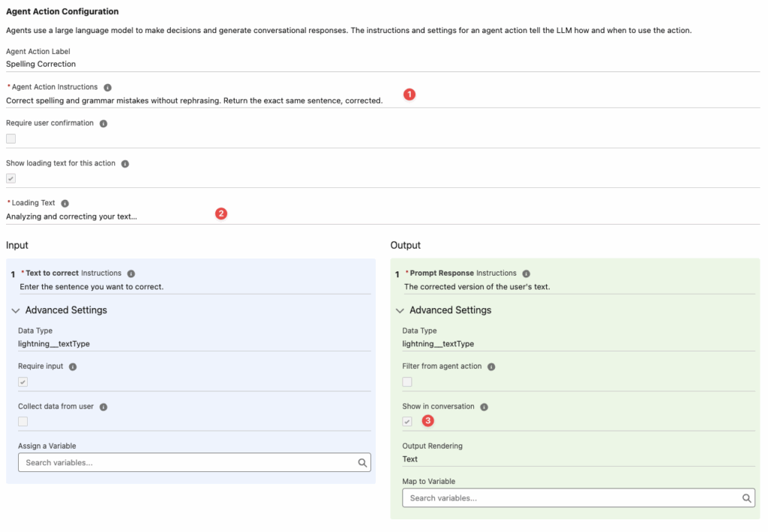
Task: Open info tooltip for Show loading text
Action: pyautogui.click(x=125, y=164)
